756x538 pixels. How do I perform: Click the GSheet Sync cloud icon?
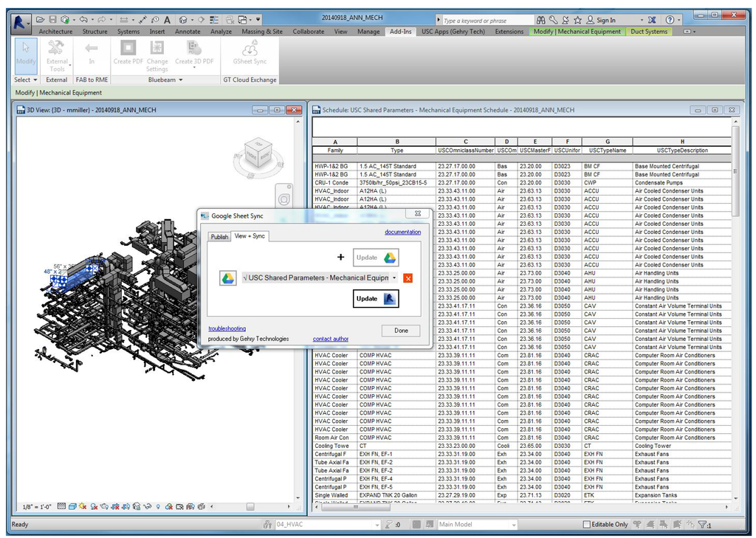tap(250, 49)
